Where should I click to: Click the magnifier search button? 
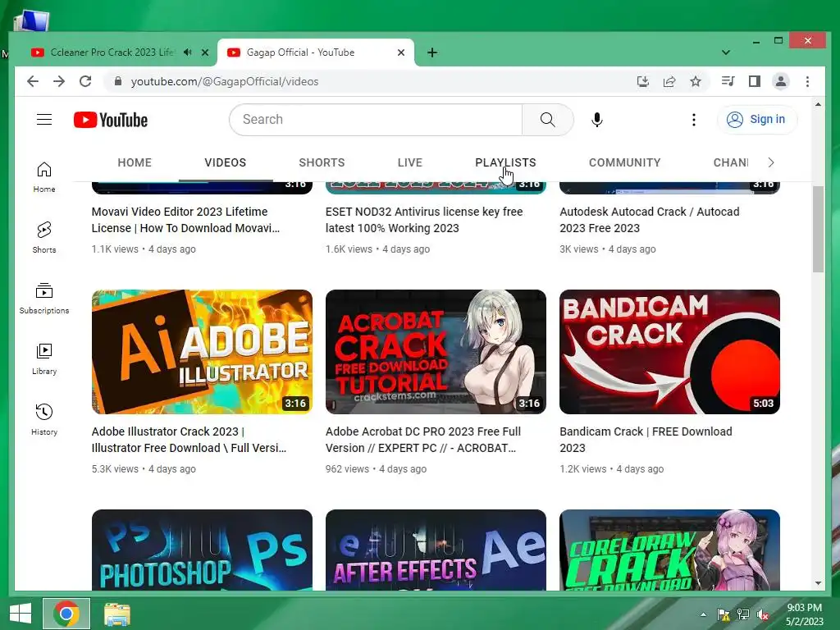[547, 120]
